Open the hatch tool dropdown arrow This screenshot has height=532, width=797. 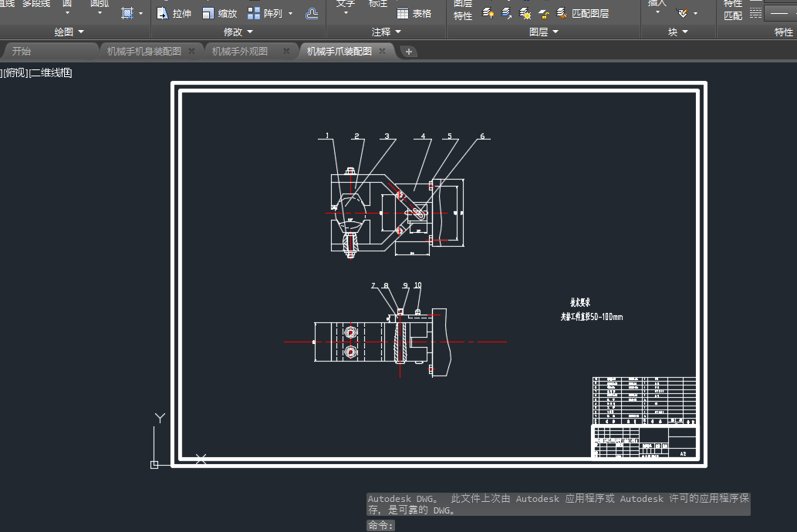pyautogui.click(x=140, y=14)
